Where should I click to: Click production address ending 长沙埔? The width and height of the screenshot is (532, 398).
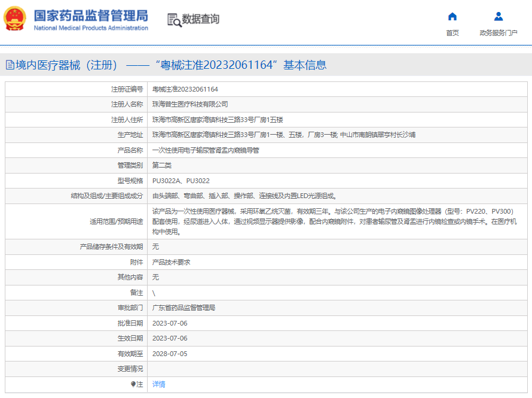coord(284,135)
